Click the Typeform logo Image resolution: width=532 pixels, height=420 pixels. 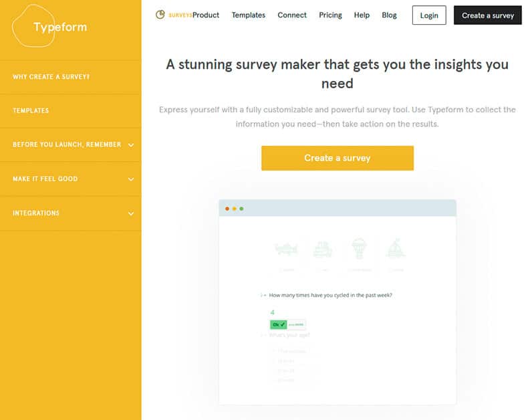coord(50,26)
